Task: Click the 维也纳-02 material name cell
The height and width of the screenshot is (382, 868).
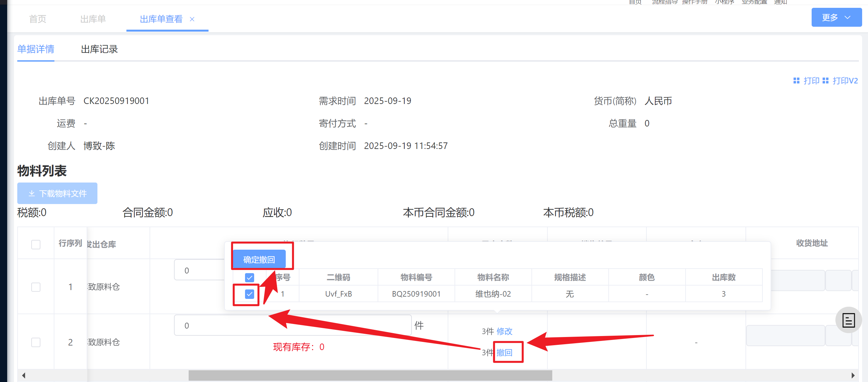Action: click(493, 294)
